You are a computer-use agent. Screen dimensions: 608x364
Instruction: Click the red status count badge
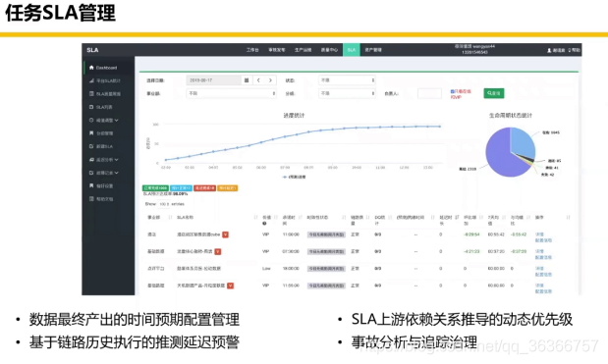pyautogui.click(x=204, y=188)
